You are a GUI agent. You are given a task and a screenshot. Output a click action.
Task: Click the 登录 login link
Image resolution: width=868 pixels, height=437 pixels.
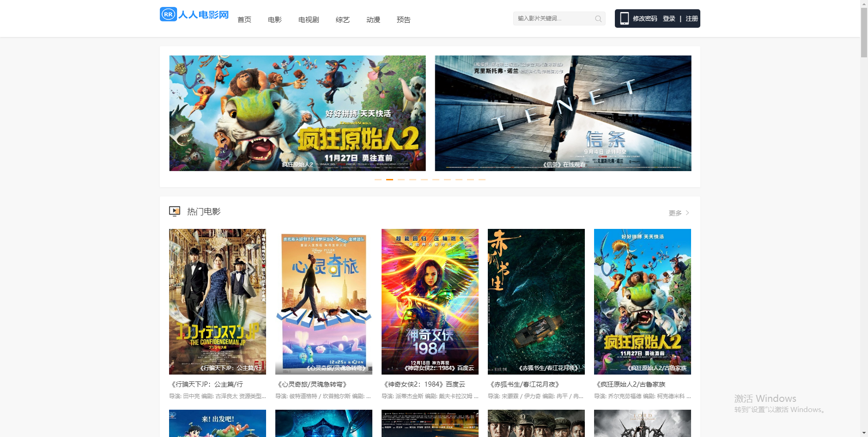click(669, 18)
